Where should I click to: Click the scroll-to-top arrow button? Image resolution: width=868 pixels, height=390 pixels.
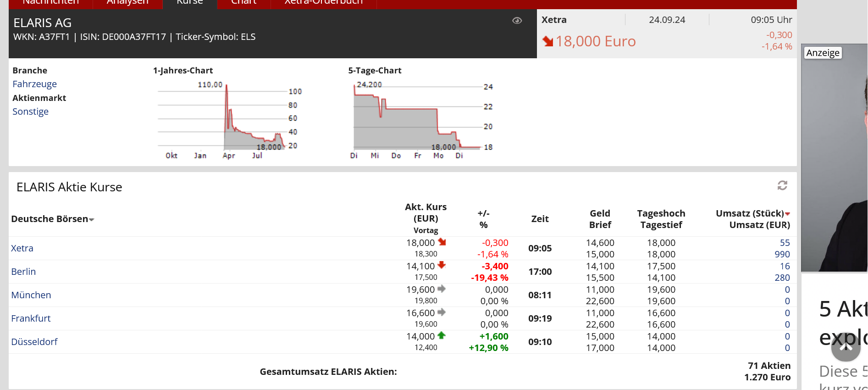point(846,347)
